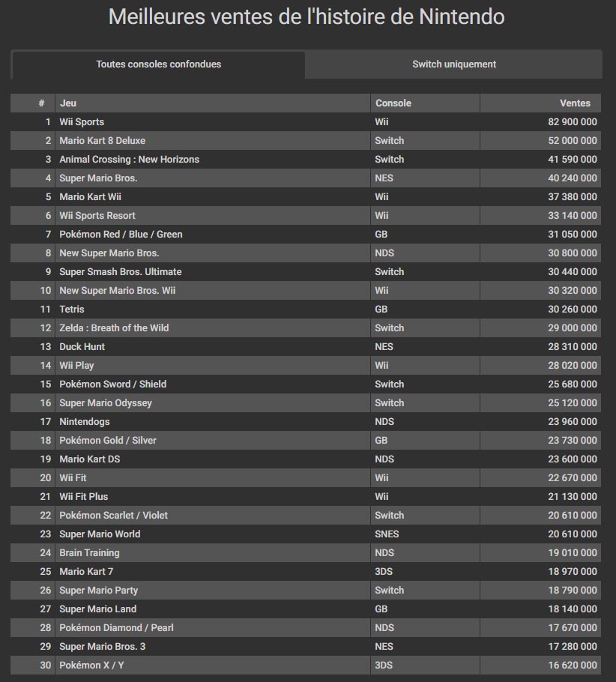Click 'Super Mario Odyssey' title
616x682 pixels.
pyautogui.click(x=106, y=402)
